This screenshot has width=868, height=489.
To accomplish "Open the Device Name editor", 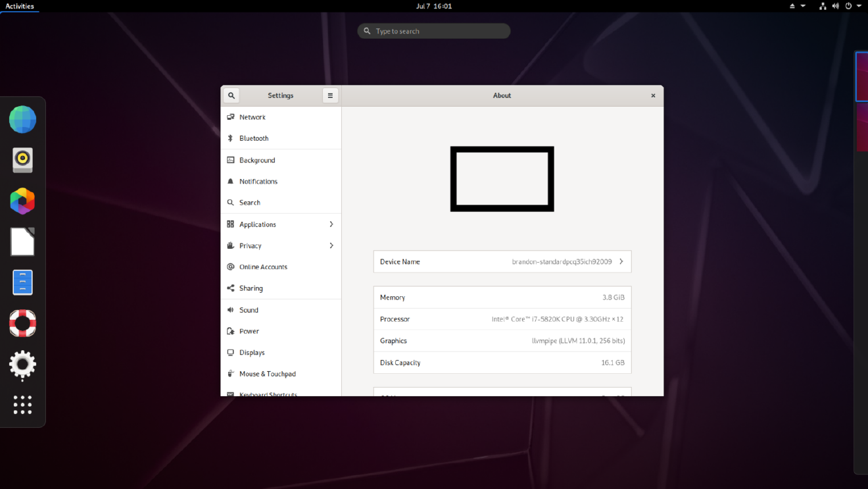I will tap(502, 261).
